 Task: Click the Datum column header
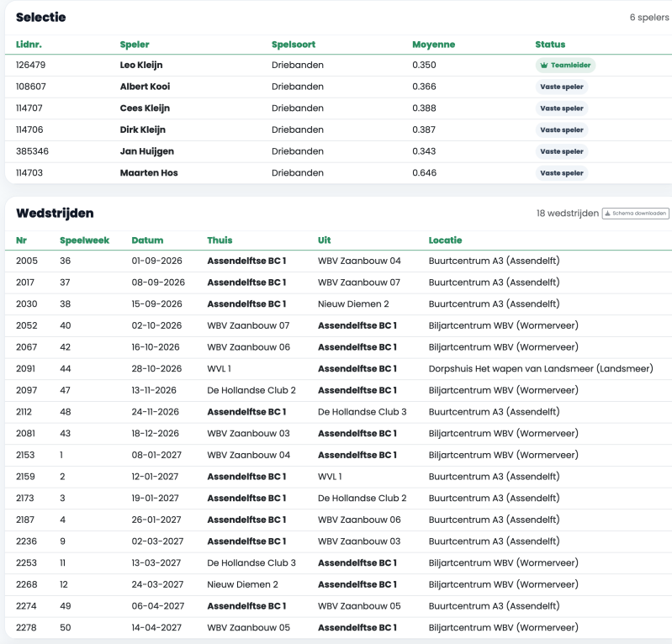pyautogui.click(x=147, y=240)
